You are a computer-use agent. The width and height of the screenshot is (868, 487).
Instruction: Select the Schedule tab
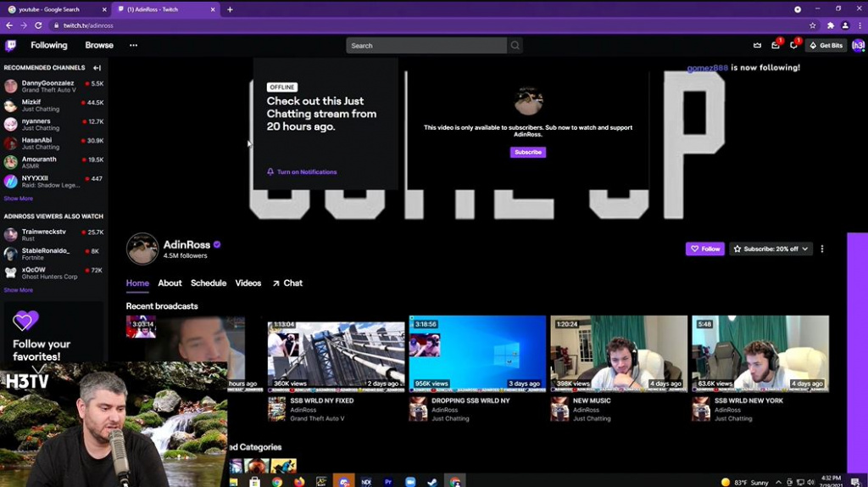[209, 283]
